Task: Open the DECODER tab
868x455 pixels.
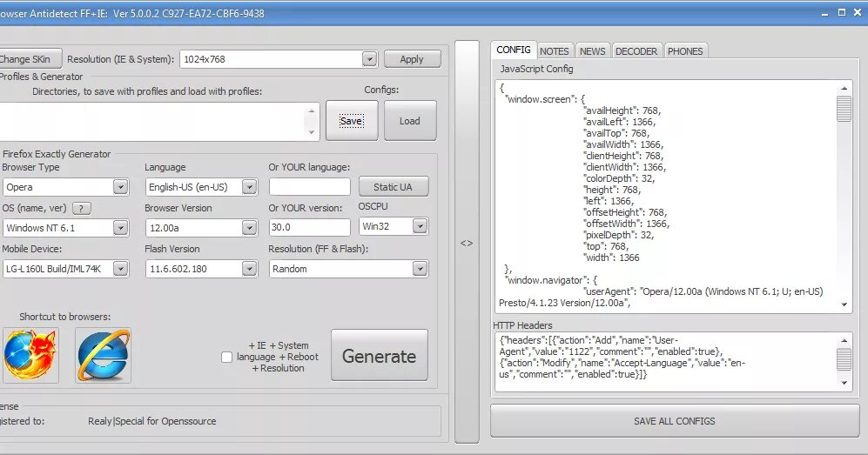Action: tap(636, 50)
